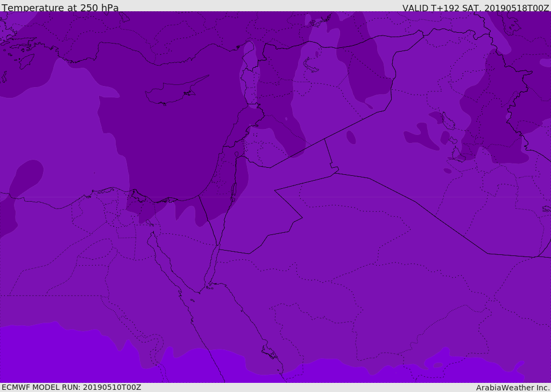Click the VALID T+192 date label
Image resolution: width=551 pixels, height=392 pixels.
coord(476,8)
